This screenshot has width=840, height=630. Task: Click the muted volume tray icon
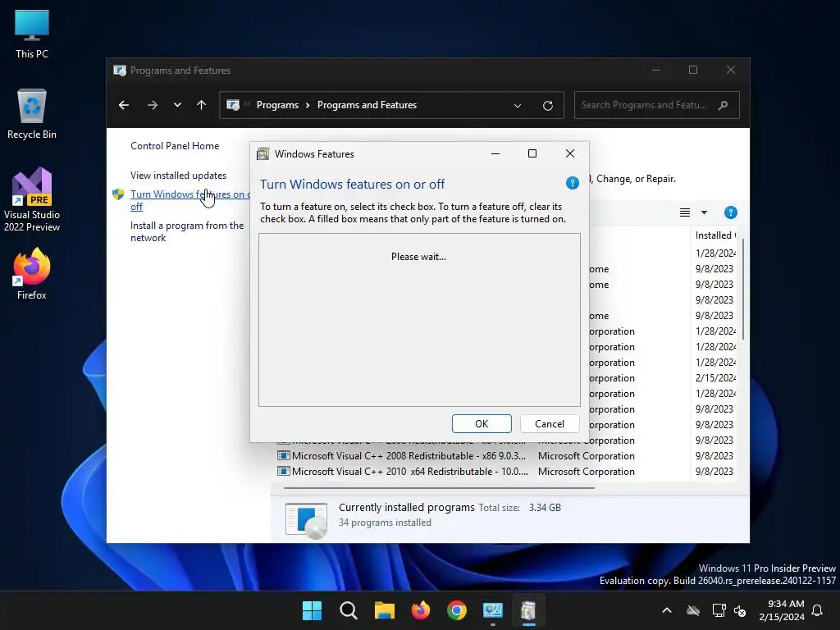(740, 610)
